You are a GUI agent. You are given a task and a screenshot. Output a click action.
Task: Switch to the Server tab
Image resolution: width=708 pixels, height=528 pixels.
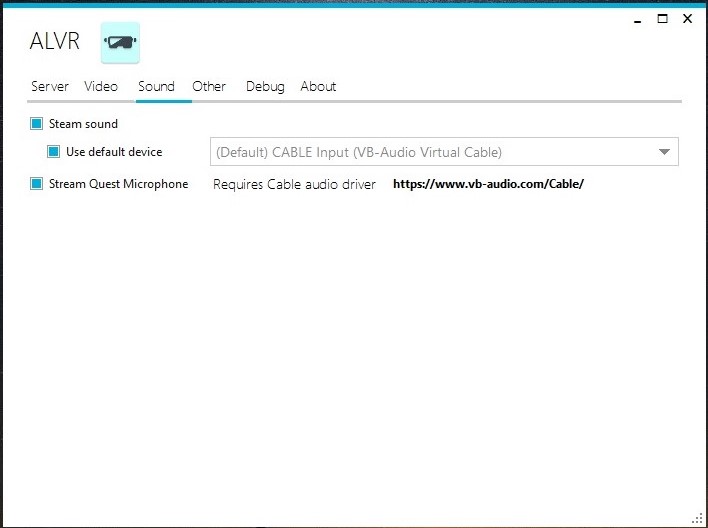click(50, 86)
